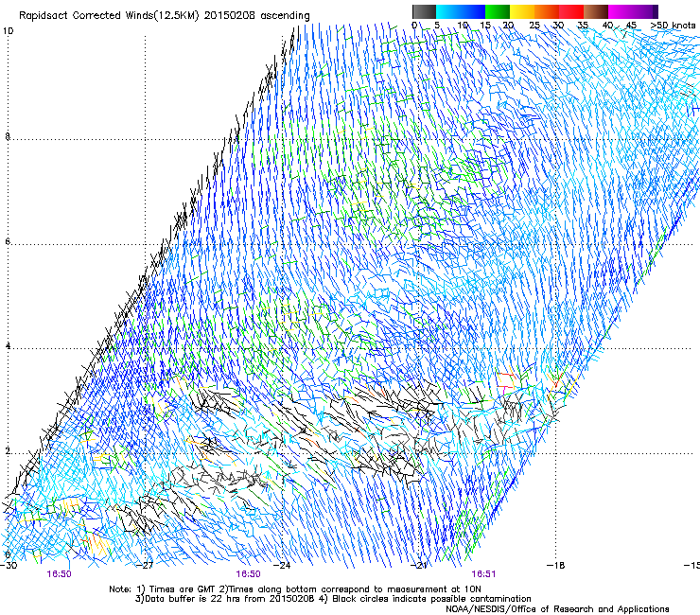Click the longitude axis label '-18'

pos(556,565)
